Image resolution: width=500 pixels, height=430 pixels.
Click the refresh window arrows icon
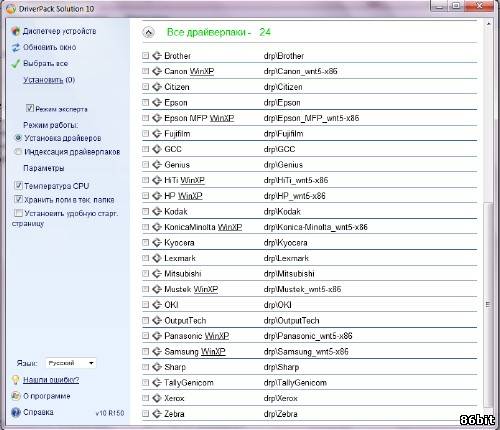(x=16, y=47)
